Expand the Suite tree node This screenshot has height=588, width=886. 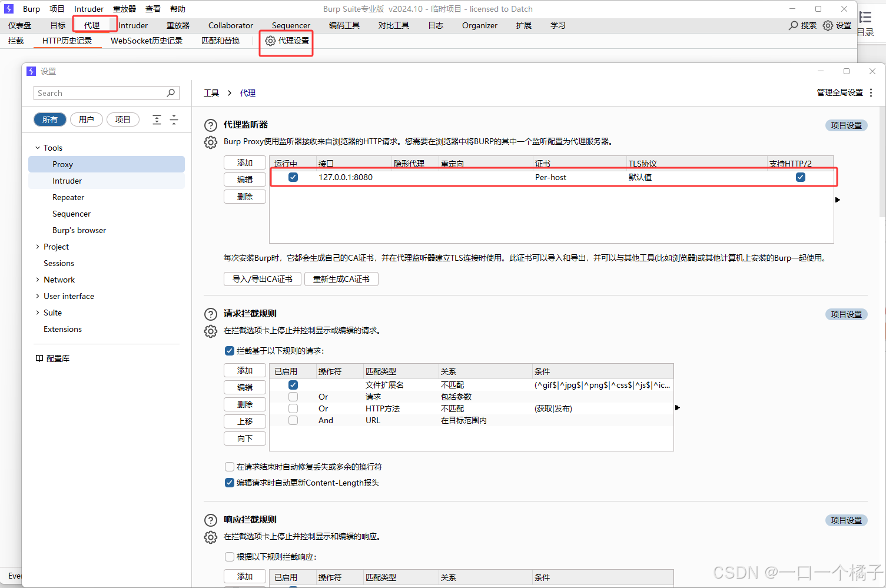coord(38,313)
